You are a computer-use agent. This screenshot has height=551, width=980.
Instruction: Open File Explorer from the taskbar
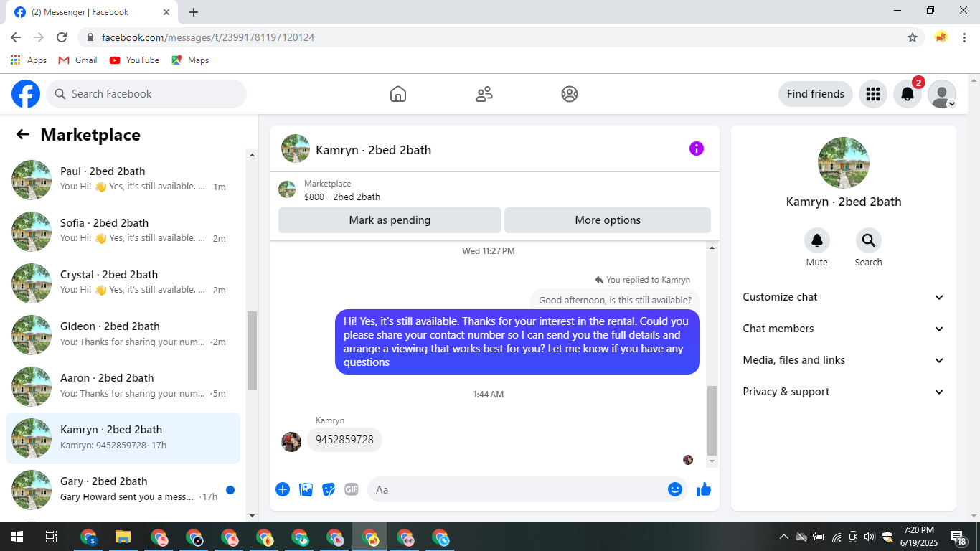tap(123, 537)
